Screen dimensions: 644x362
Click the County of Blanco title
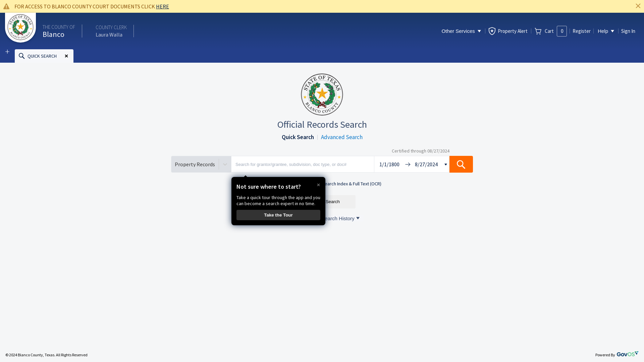59,31
